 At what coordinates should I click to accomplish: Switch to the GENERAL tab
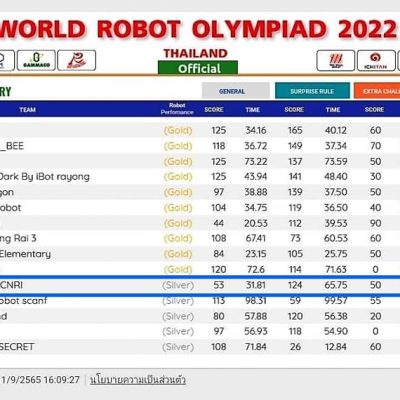[236, 91]
